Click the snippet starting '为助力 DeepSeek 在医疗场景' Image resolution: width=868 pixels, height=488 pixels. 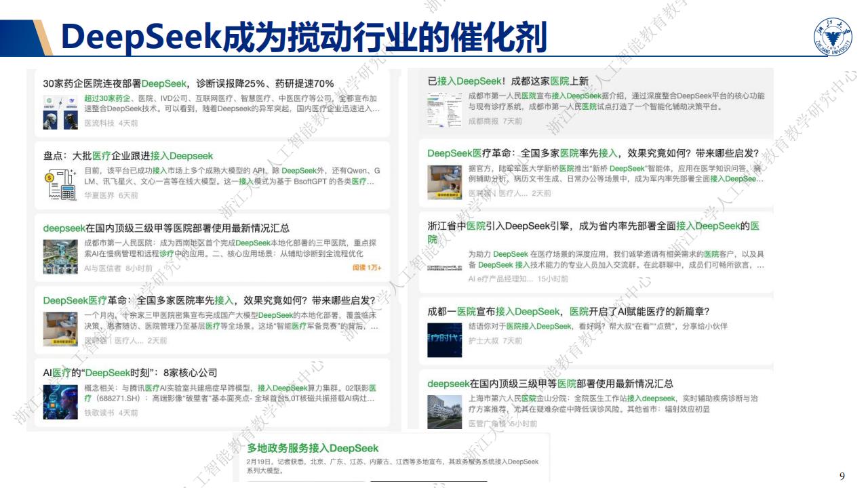[x=616, y=260]
